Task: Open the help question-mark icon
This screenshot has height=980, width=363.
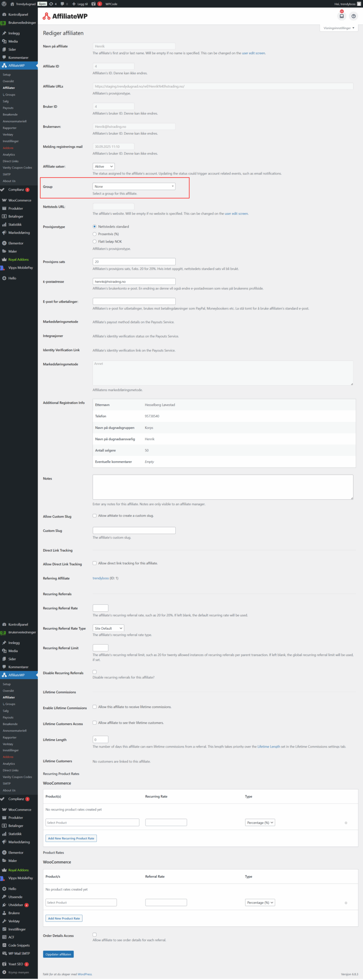Action: [x=353, y=16]
